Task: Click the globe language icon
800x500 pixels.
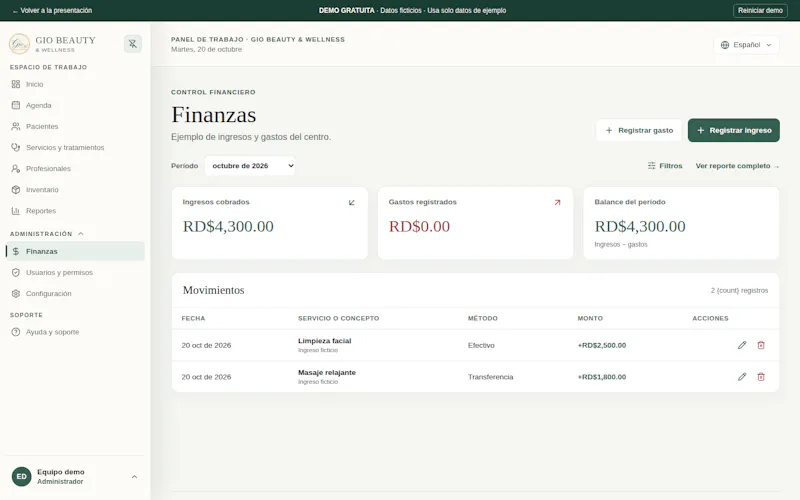Action: pyautogui.click(x=724, y=45)
